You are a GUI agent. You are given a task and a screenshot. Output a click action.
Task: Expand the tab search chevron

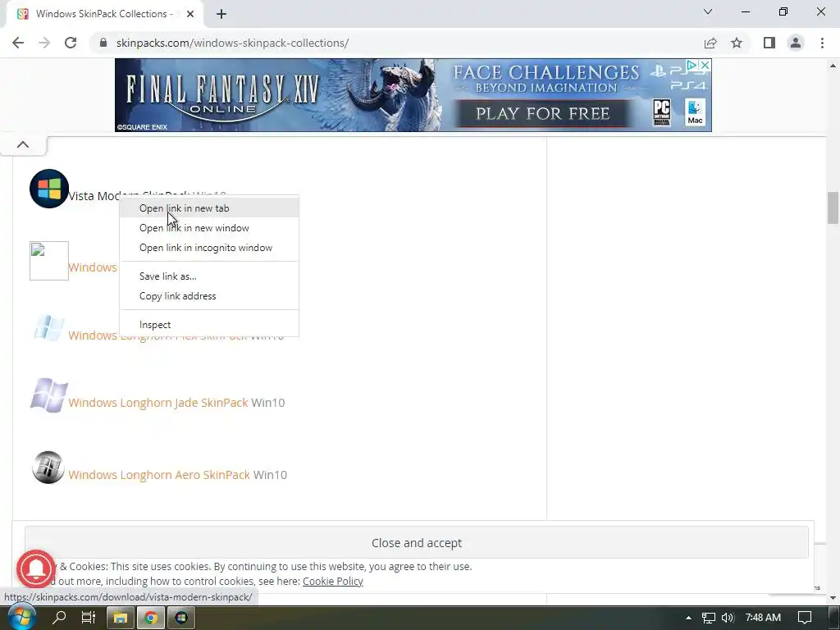708,11
